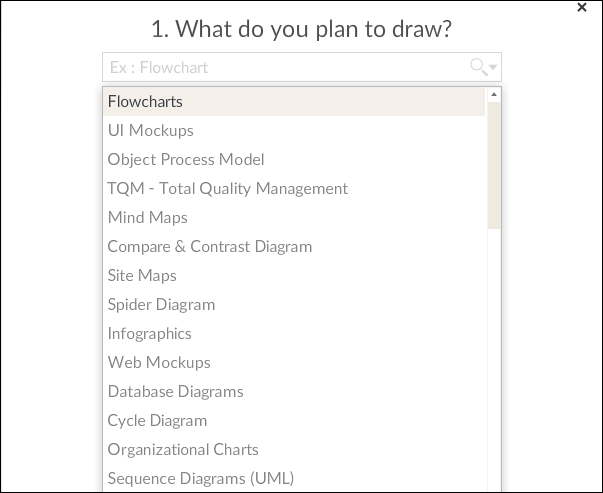Select Compare & Contrast Diagram

pos(294,246)
